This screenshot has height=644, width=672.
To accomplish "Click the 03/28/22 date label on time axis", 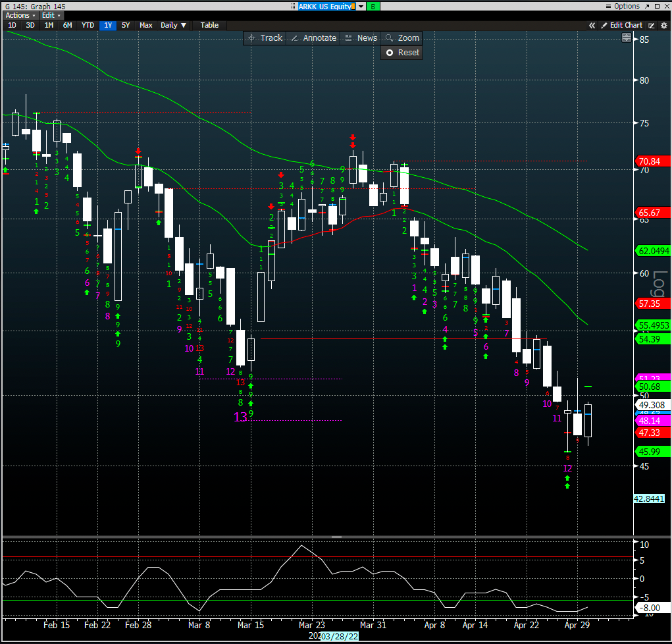I will click(x=340, y=636).
